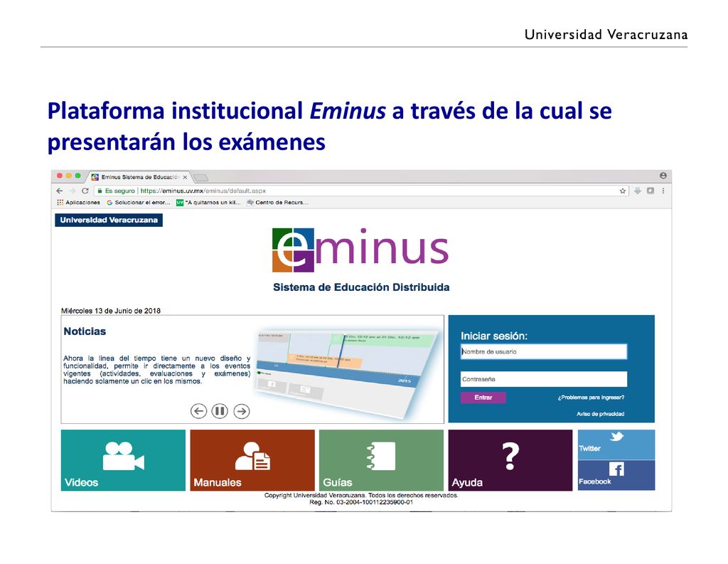The image size is (728, 564).
Task: Click the Nombre de usuario field
Action: pyautogui.click(x=544, y=351)
